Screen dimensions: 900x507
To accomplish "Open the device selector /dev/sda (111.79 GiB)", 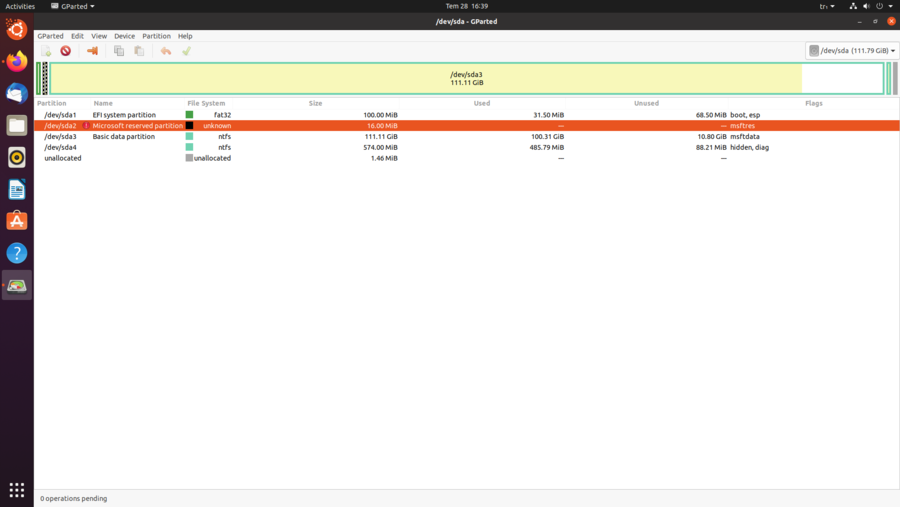I will (852, 51).
